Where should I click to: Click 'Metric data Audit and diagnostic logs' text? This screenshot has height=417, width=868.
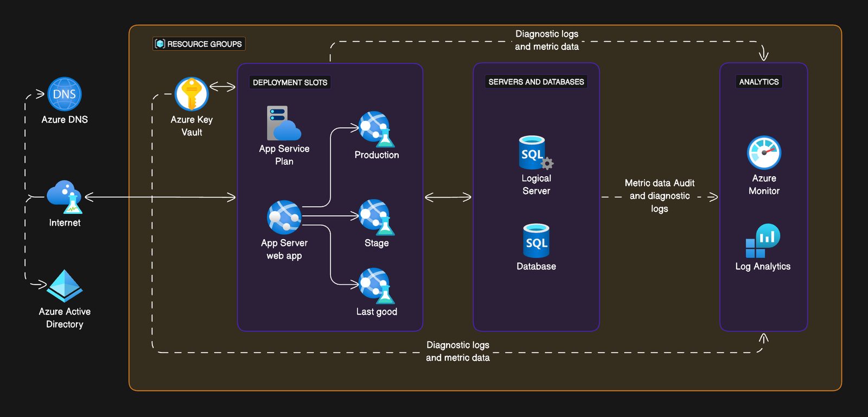click(x=660, y=196)
